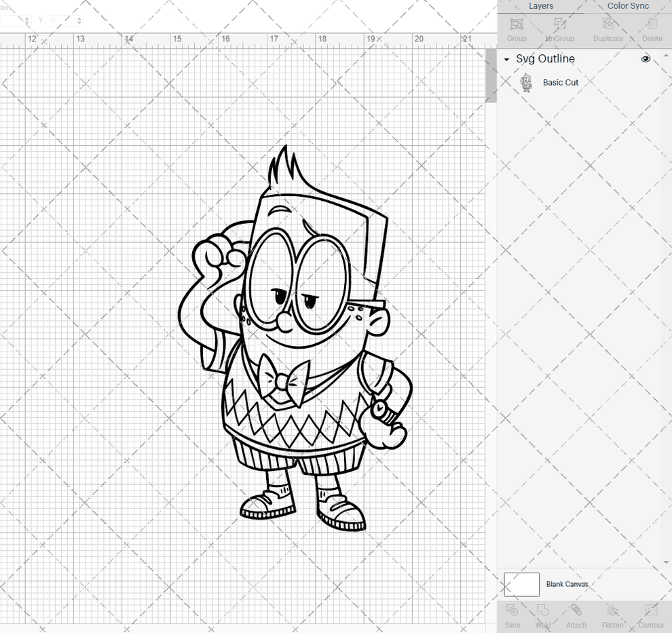Open the Blank Canvas color swatch
Viewport: 672px width, 633px height.
521,584
